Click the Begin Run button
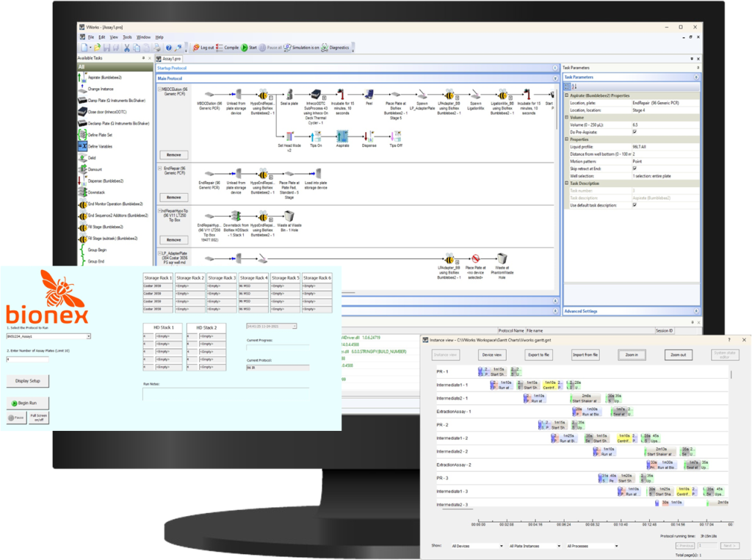Screen dimensions: 752x560 [x=28, y=403]
